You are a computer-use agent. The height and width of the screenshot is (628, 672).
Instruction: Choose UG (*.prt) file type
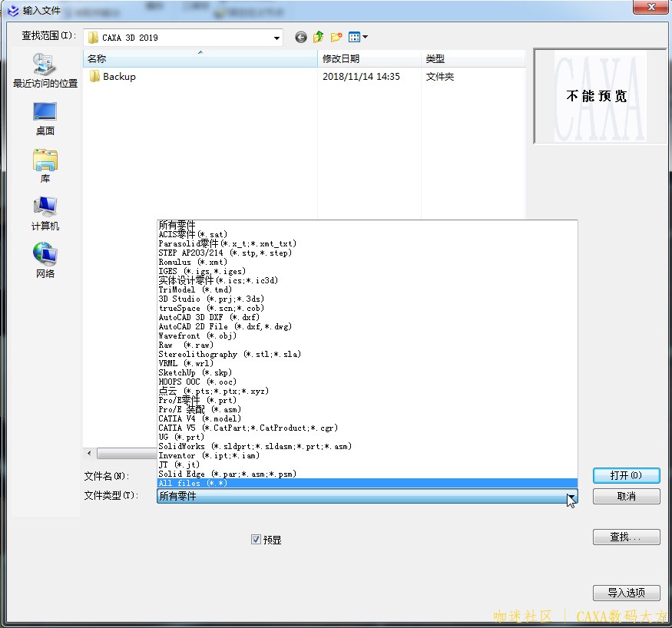click(x=367, y=437)
